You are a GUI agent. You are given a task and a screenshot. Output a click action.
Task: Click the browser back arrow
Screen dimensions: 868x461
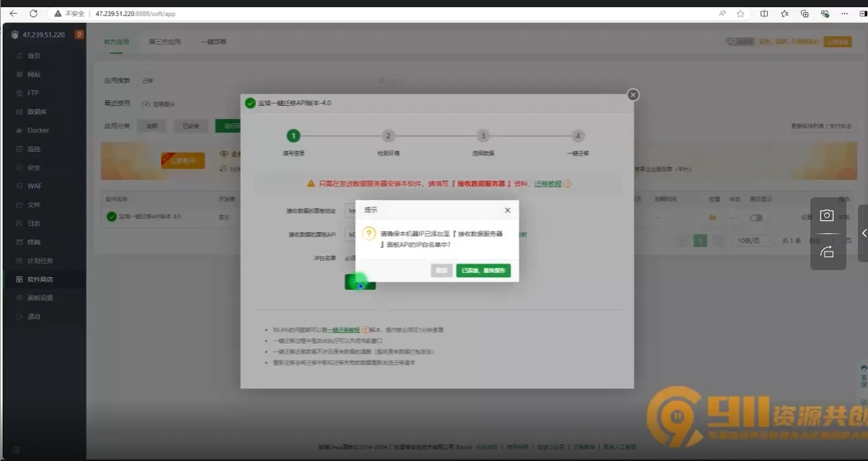tap(13, 14)
